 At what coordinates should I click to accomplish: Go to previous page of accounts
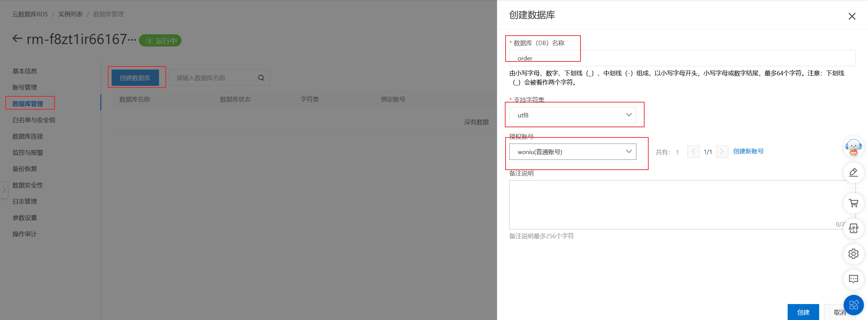point(693,152)
